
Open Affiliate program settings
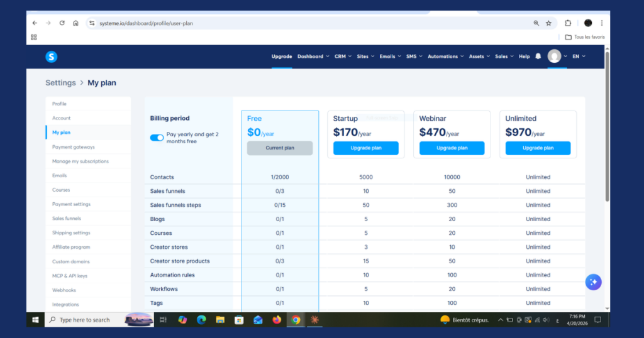(x=88, y=247)
